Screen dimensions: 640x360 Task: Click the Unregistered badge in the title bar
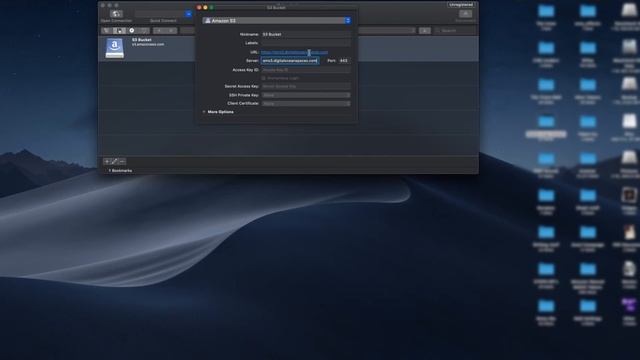461,5
